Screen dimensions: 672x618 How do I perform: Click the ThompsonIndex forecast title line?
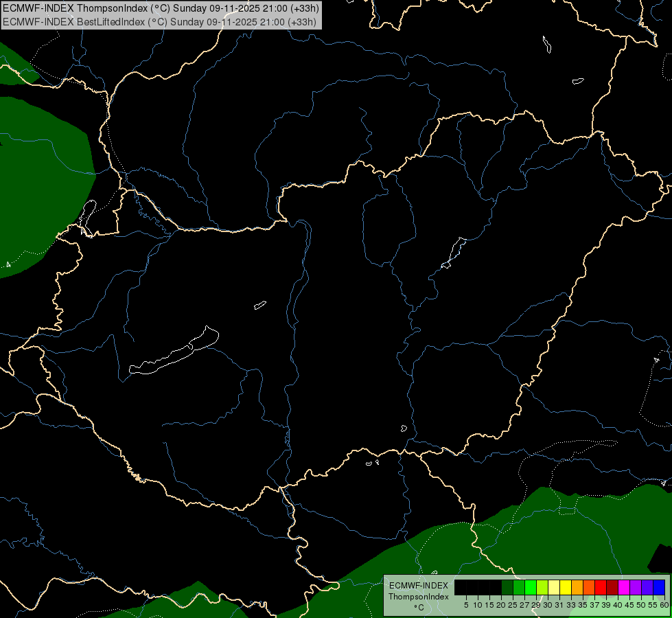161,8
